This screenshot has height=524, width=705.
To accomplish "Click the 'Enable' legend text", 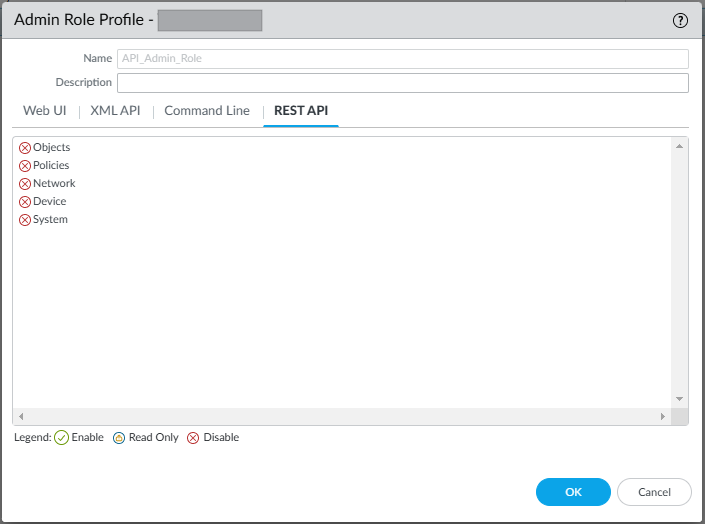I will coord(87,438).
